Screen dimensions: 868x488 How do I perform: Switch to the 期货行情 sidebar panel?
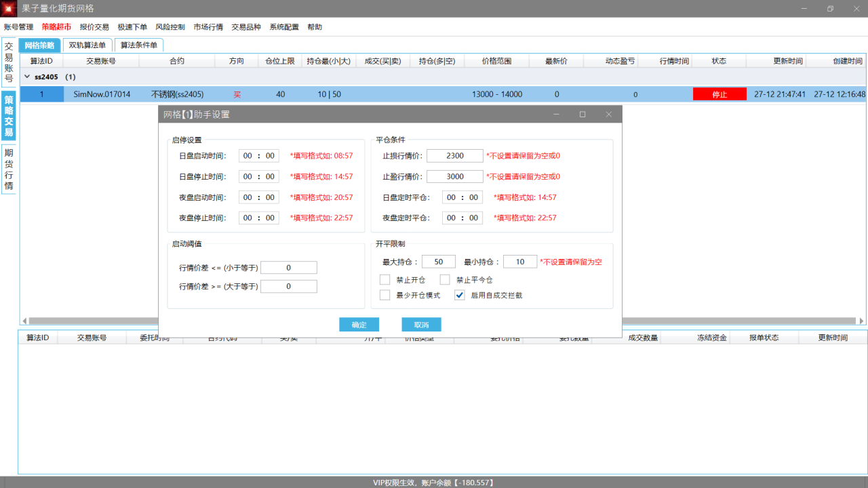(x=9, y=171)
